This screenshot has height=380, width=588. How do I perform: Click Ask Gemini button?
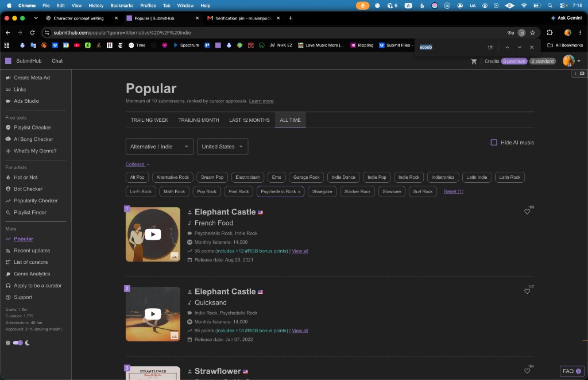[566, 18]
